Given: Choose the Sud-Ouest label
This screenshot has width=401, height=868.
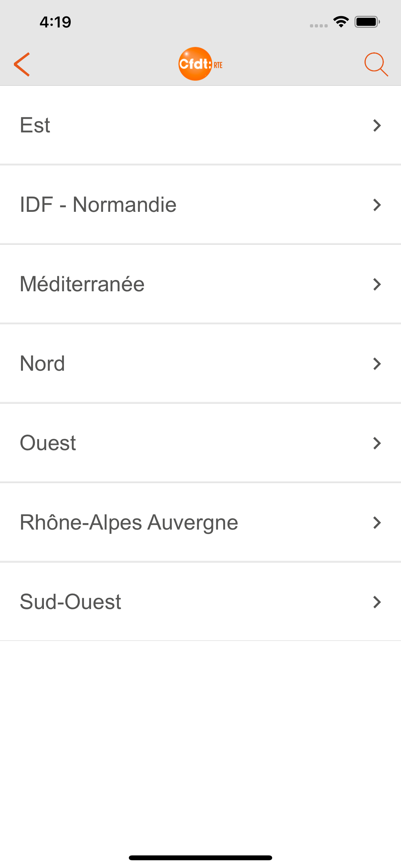Looking at the screenshot, I should tap(70, 602).
